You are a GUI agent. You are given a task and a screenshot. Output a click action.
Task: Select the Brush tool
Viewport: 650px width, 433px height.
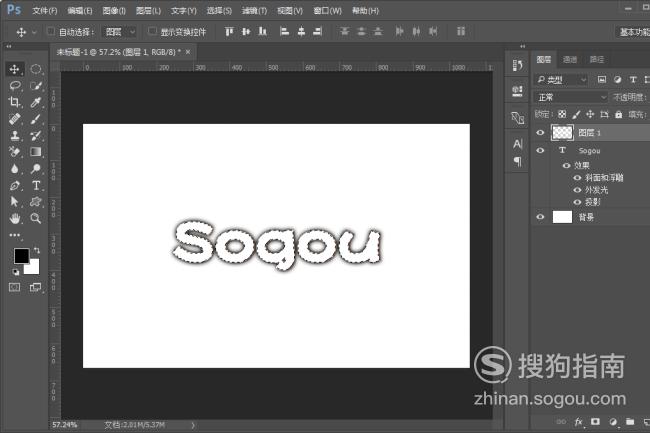[x=36, y=119]
